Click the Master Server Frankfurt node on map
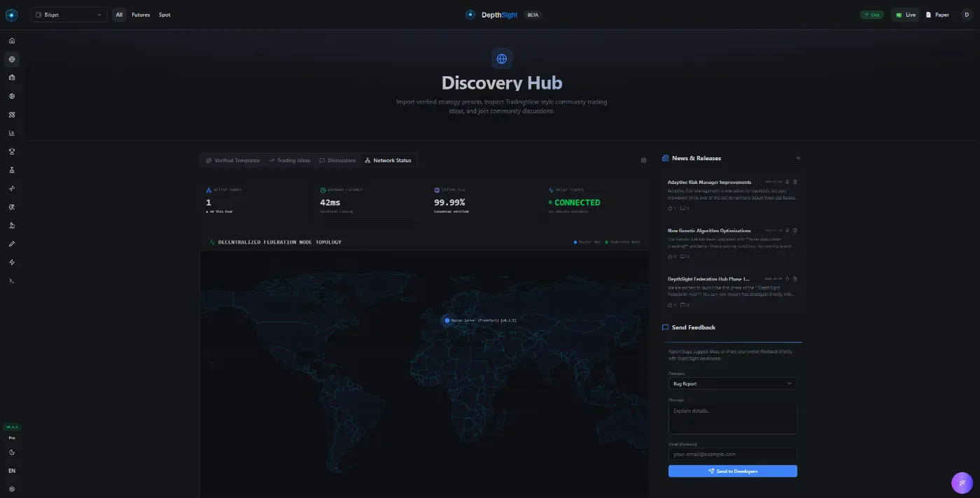980x498 pixels. click(447, 320)
